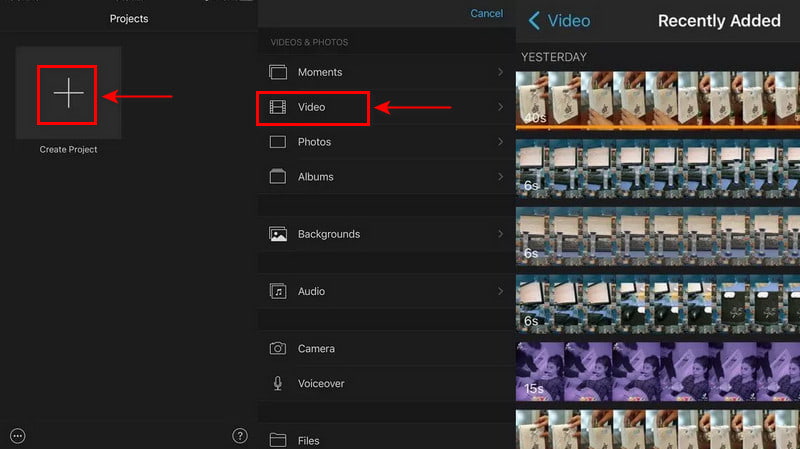Expand the Audio row chevron

tap(500, 291)
